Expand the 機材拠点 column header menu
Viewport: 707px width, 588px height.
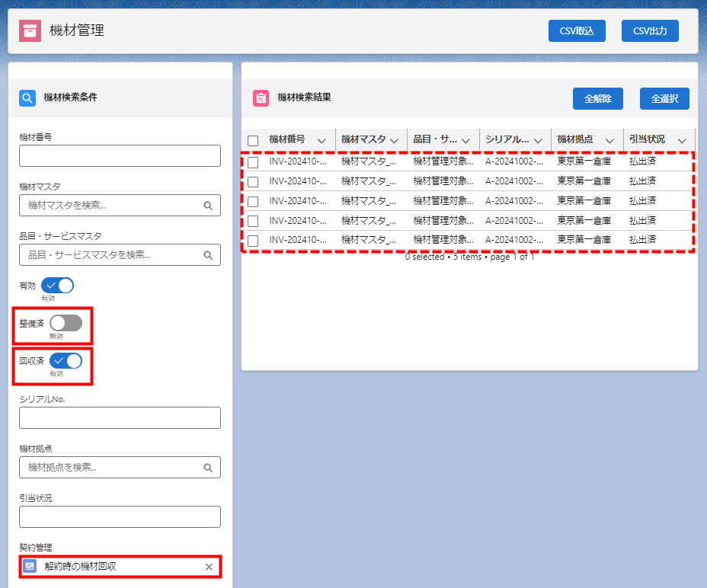click(609, 141)
